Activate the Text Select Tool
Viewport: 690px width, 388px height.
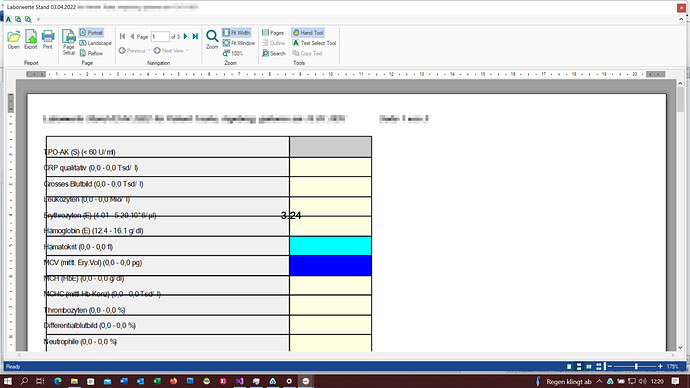point(314,43)
